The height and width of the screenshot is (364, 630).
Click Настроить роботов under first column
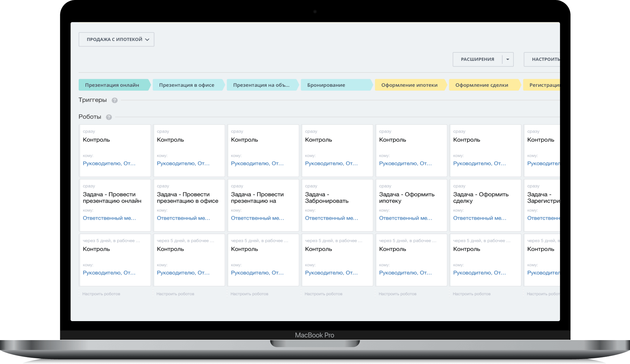[101, 294]
